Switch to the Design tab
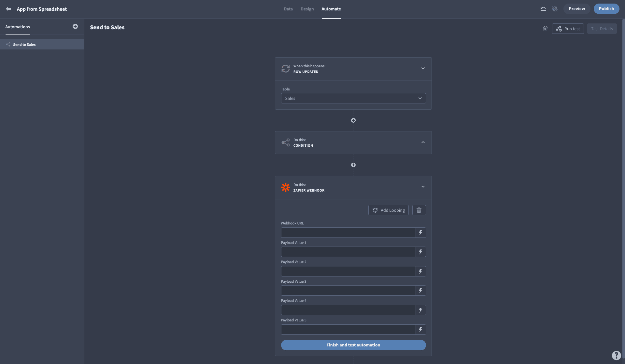Viewport: 625px width, 364px height. pyautogui.click(x=307, y=9)
